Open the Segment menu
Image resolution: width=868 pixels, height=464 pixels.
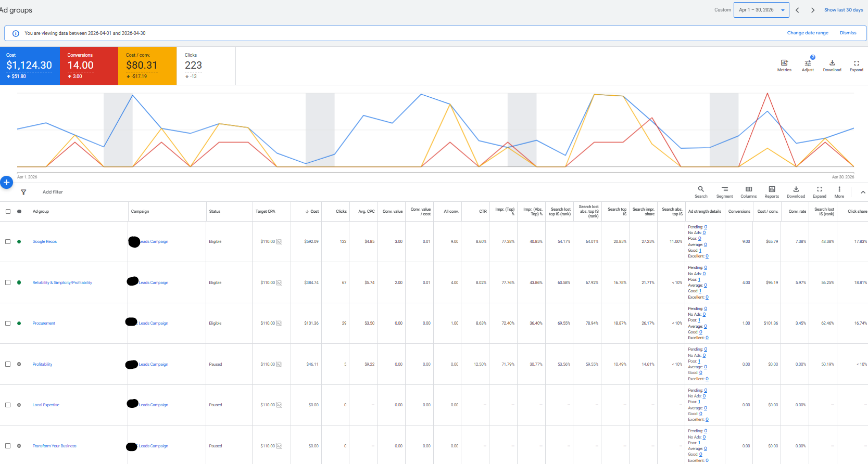coord(724,192)
